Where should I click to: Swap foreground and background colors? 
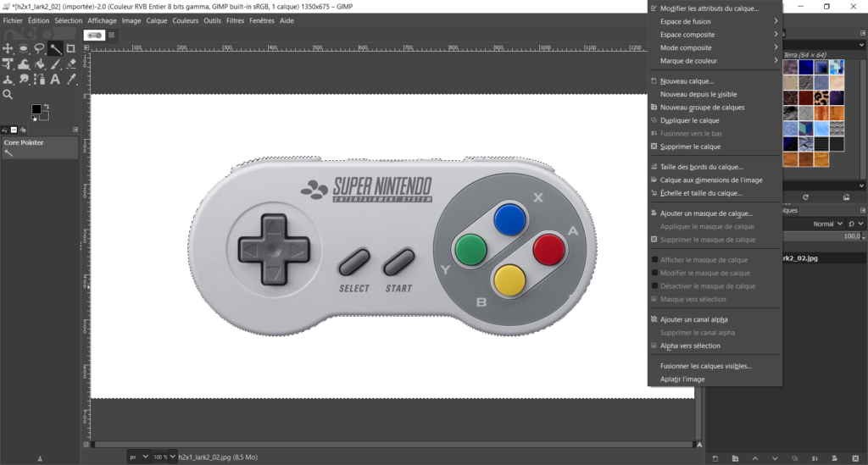[x=47, y=107]
